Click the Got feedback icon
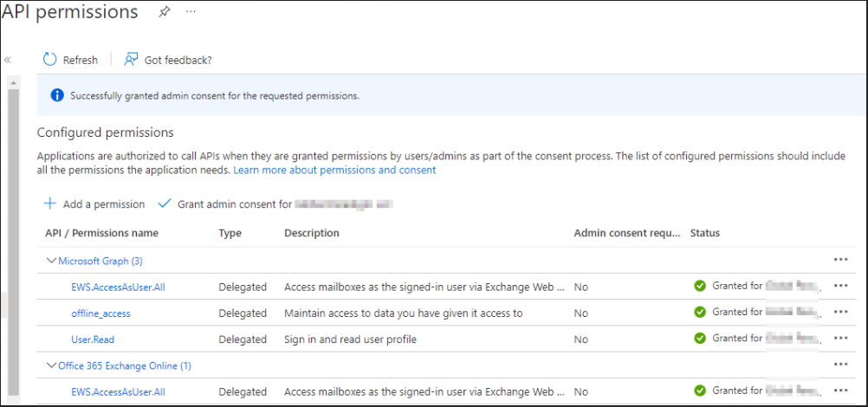 132,60
